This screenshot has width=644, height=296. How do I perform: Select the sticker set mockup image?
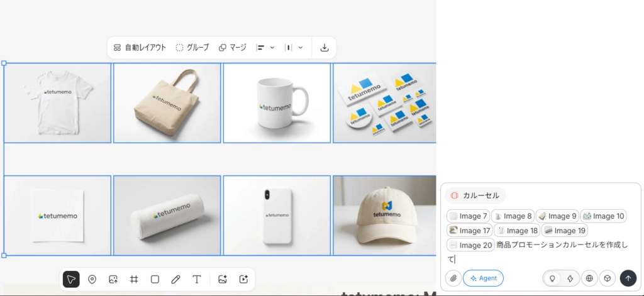tap(384, 103)
